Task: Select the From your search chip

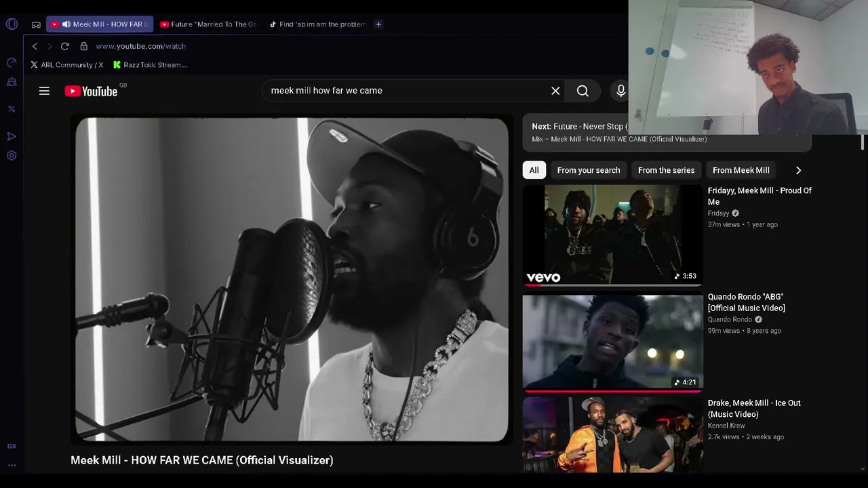Action: coord(589,170)
